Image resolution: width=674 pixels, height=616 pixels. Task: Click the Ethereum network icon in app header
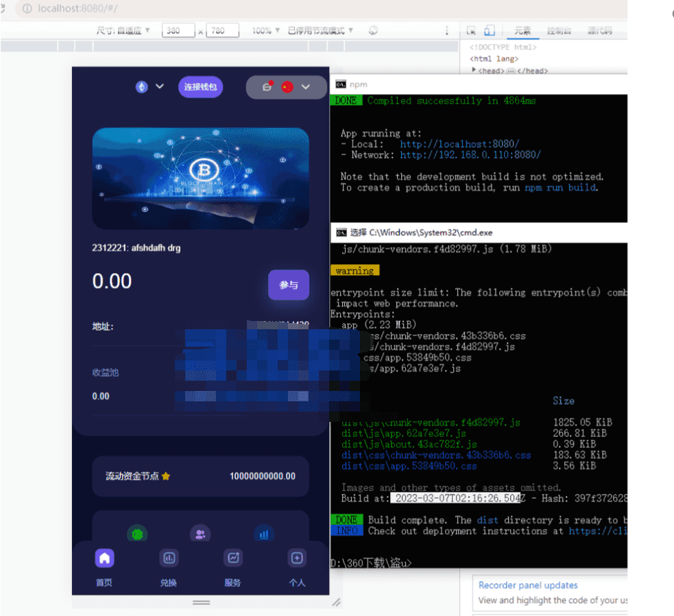click(x=142, y=86)
